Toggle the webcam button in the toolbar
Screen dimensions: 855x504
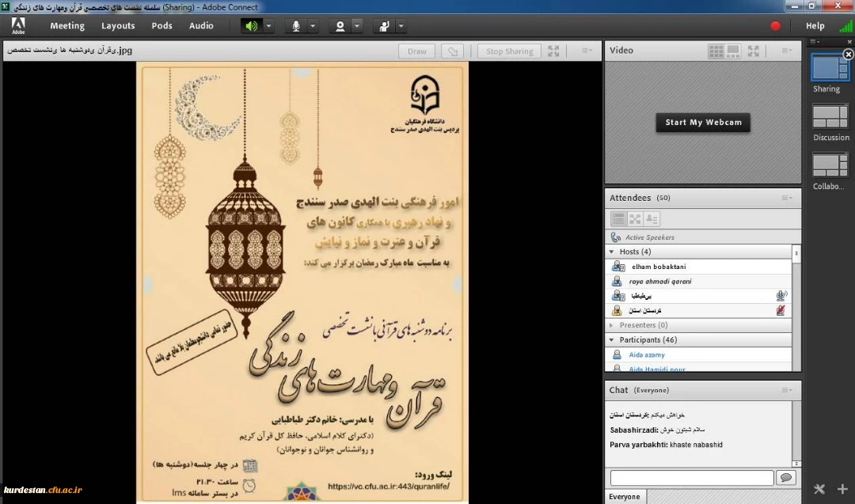pos(340,26)
